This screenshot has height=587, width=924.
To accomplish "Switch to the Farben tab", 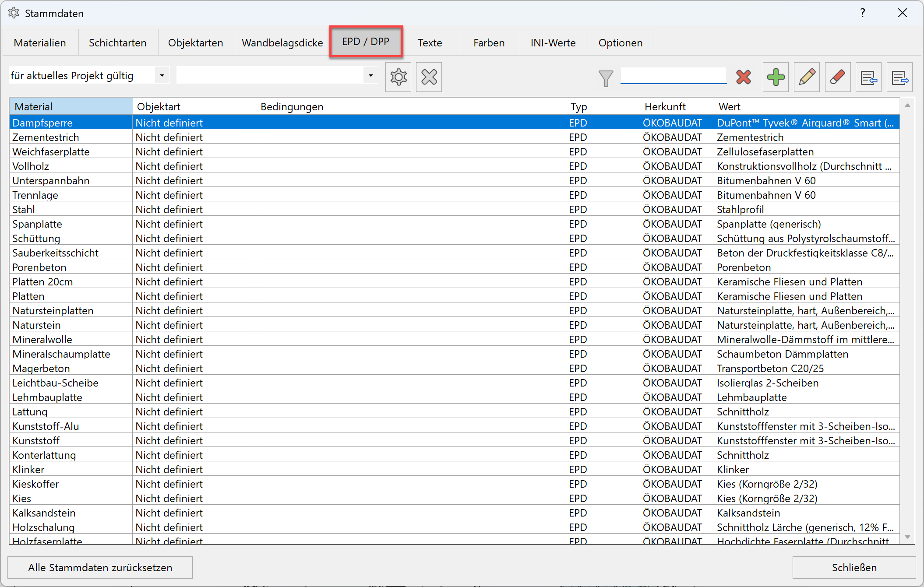I will point(489,43).
